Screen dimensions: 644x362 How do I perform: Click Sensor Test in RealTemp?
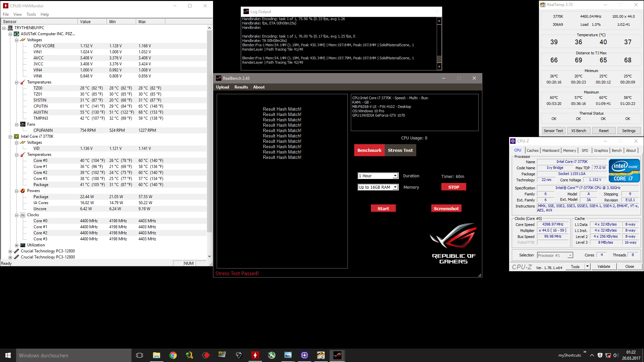click(x=553, y=131)
